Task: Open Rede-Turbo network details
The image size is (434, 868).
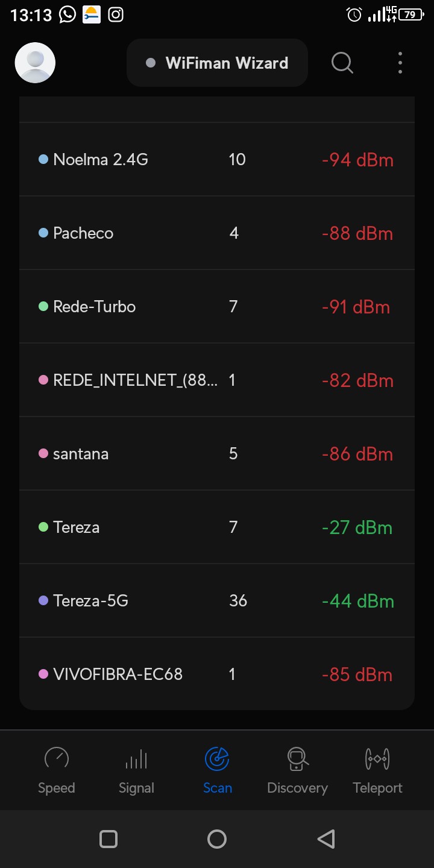Action: 217,307
